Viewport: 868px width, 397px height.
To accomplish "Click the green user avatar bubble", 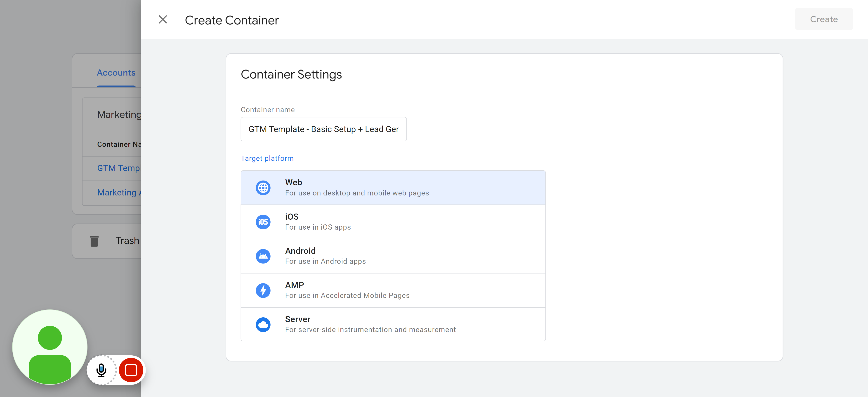I will coord(50,347).
